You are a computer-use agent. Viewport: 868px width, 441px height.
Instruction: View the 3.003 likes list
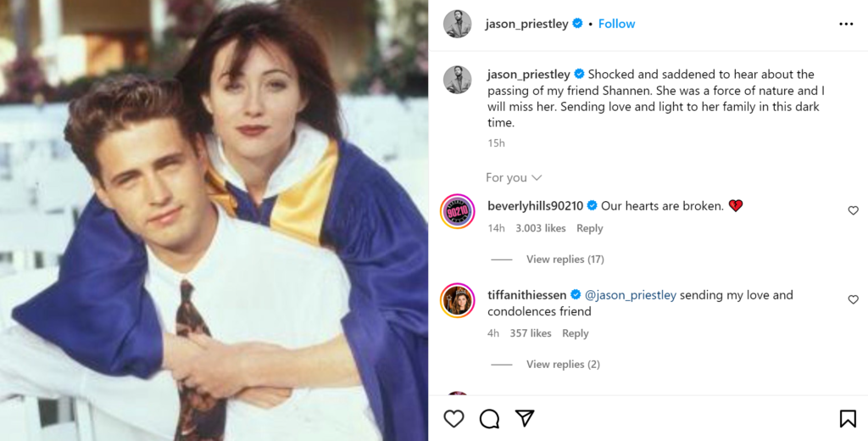[540, 228]
